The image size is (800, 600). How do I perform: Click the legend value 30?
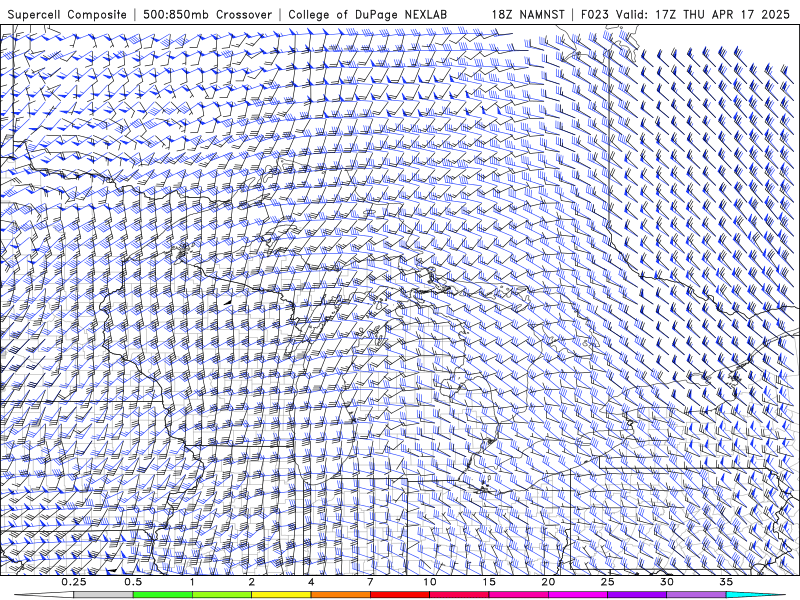click(x=667, y=582)
